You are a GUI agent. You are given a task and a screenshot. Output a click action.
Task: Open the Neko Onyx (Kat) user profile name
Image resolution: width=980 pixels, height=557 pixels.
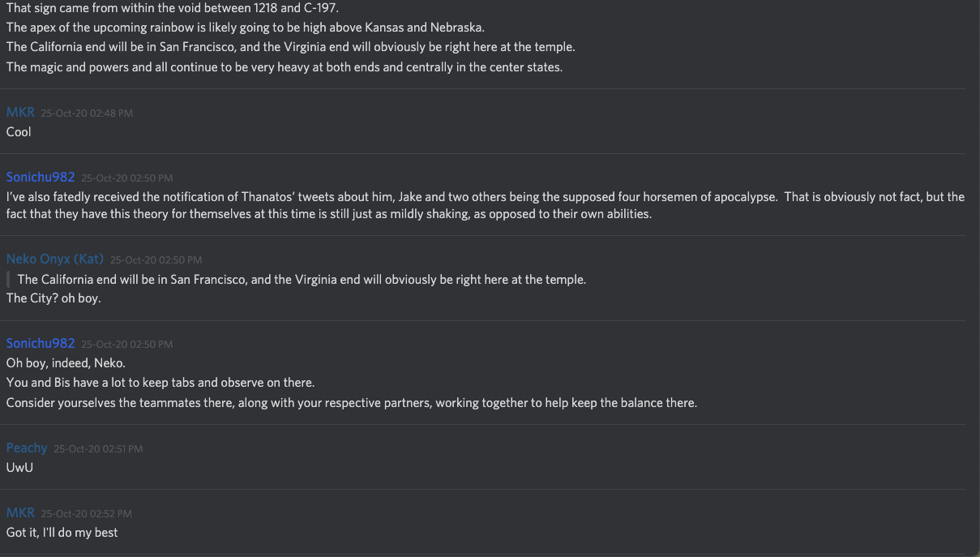coord(55,259)
